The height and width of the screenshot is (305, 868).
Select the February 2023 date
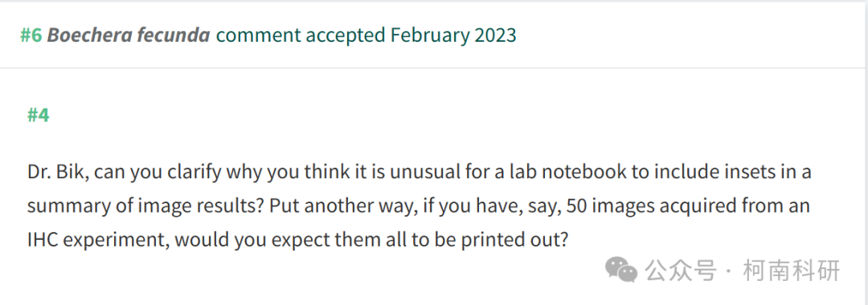[x=453, y=35]
